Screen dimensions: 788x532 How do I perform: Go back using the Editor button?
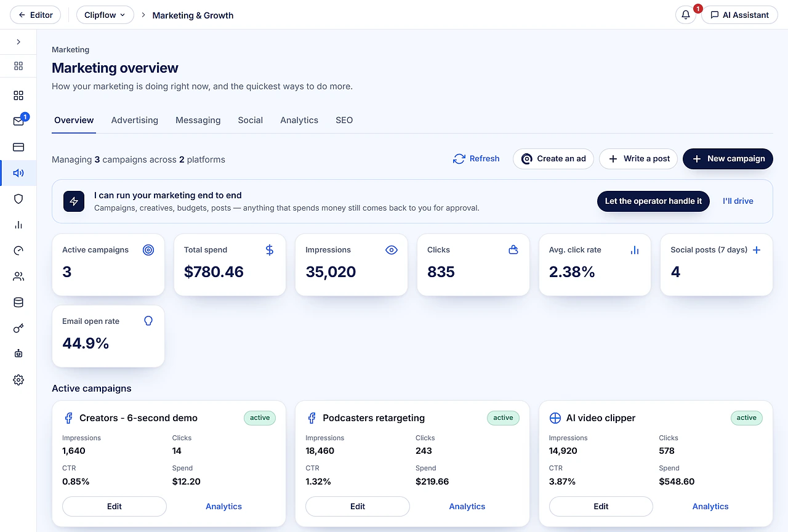click(x=36, y=15)
